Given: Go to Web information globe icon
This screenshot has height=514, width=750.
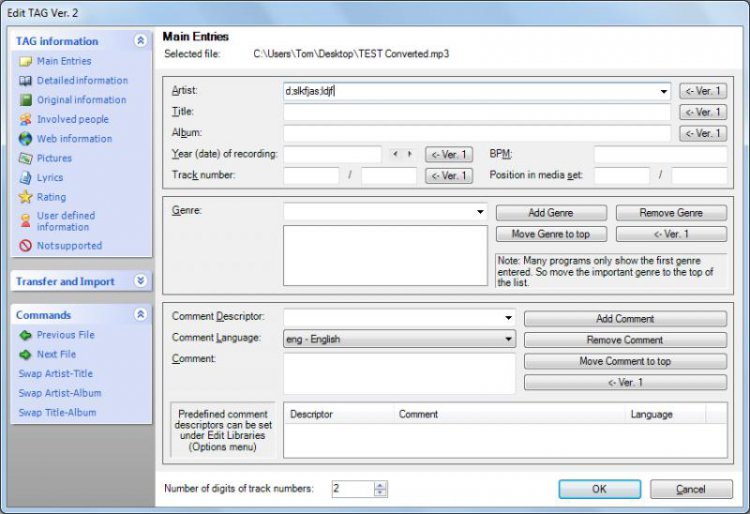Looking at the screenshot, I should [x=26, y=139].
